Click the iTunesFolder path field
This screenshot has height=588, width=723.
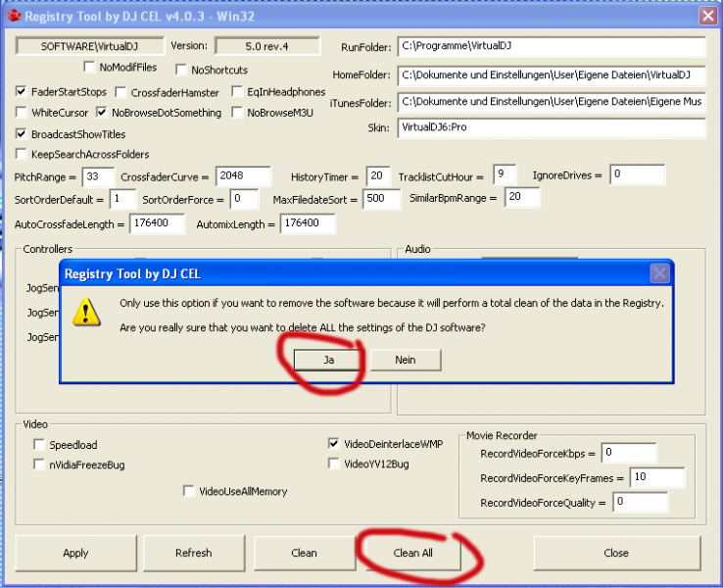(551, 102)
